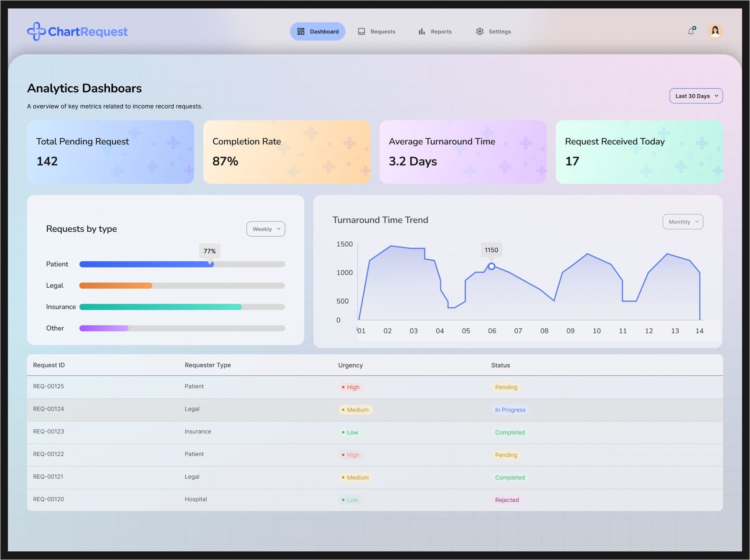Click the Medium urgency badge of REQ-00124
This screenshot has height=560, width=750.
pos(355,410)
